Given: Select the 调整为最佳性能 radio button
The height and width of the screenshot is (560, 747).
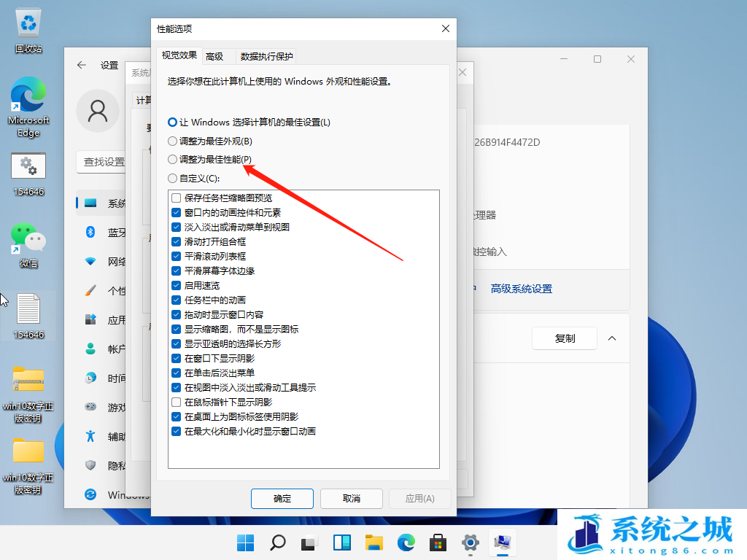Looking at the screenshot, I should point(173,159).
